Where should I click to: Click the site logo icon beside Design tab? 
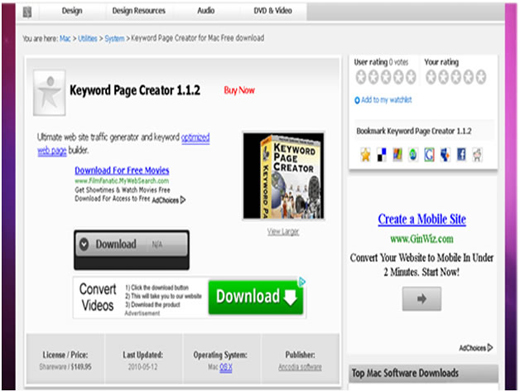[x=27, y=12]
